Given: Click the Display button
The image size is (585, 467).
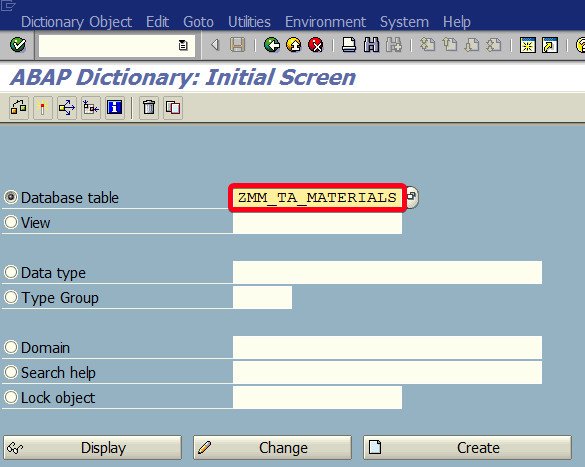Looking at the screenshot, I should [93, 447].
